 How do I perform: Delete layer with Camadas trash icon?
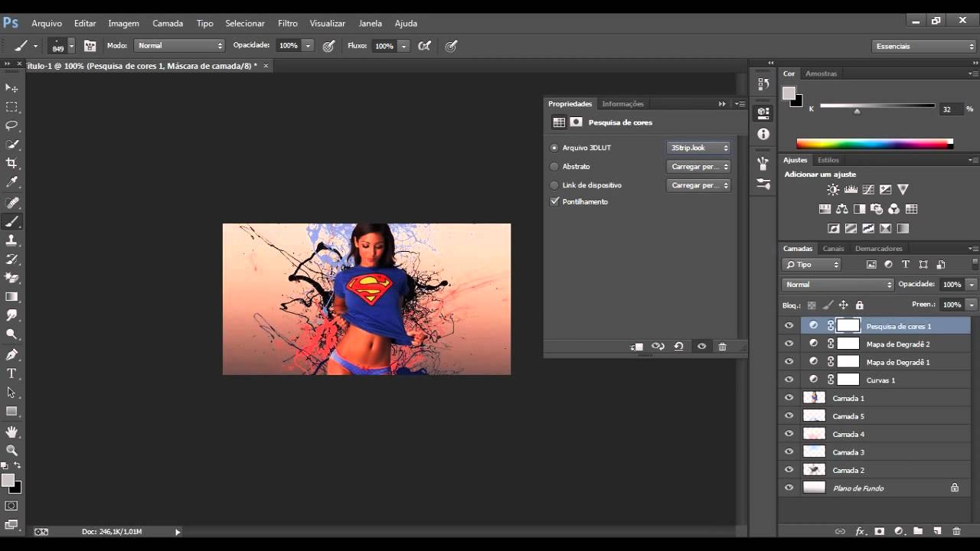coord(956,531)
